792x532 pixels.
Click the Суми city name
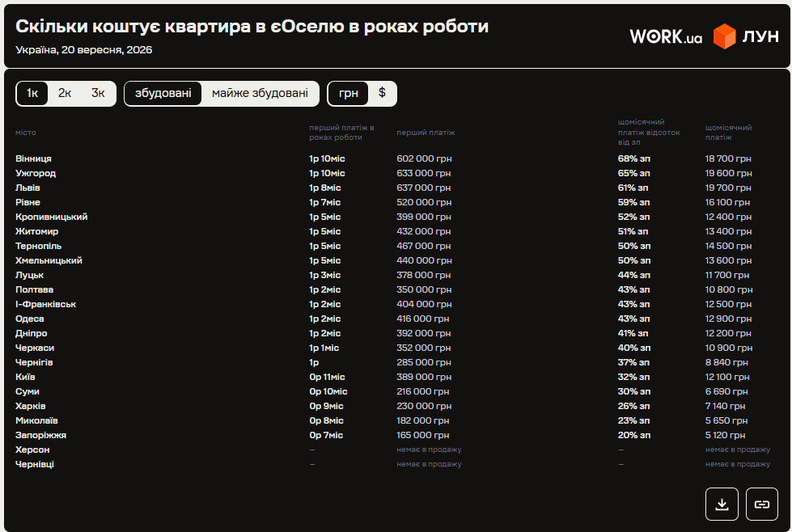coord(28,391)
